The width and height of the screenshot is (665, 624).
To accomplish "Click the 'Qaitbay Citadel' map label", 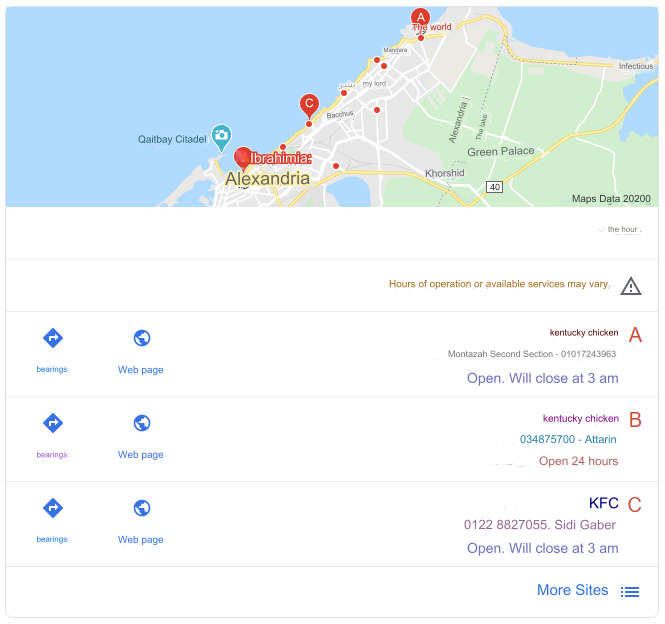I will pos(172,139).
